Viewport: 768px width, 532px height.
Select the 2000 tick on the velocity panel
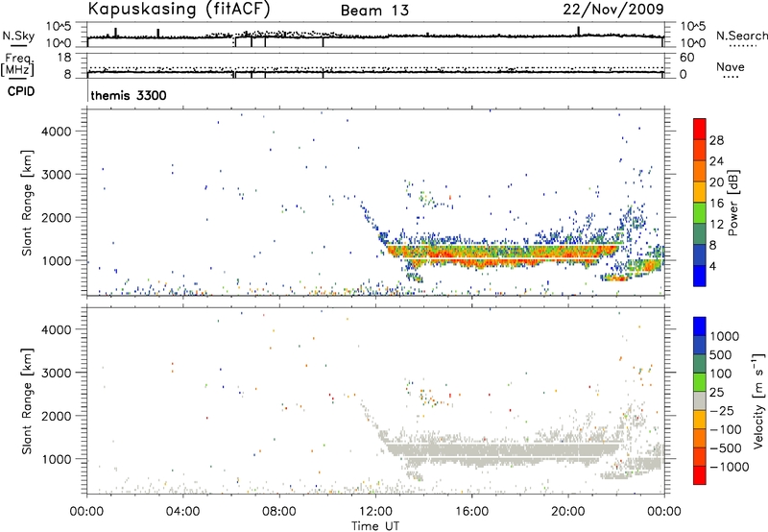click(57, 416)
